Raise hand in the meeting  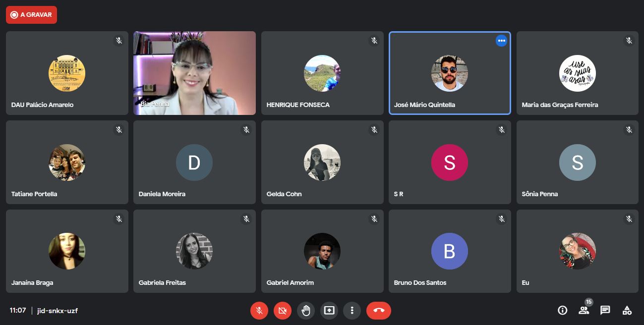306,311
